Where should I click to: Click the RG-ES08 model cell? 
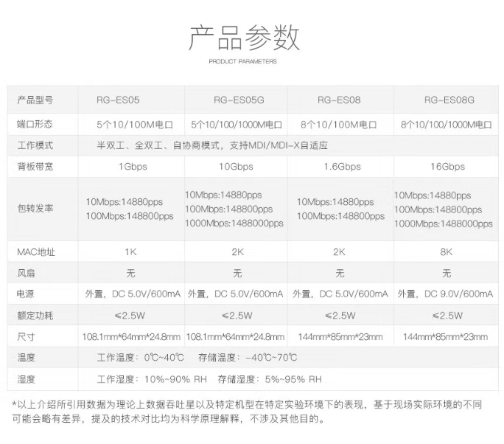pos(339,100)
